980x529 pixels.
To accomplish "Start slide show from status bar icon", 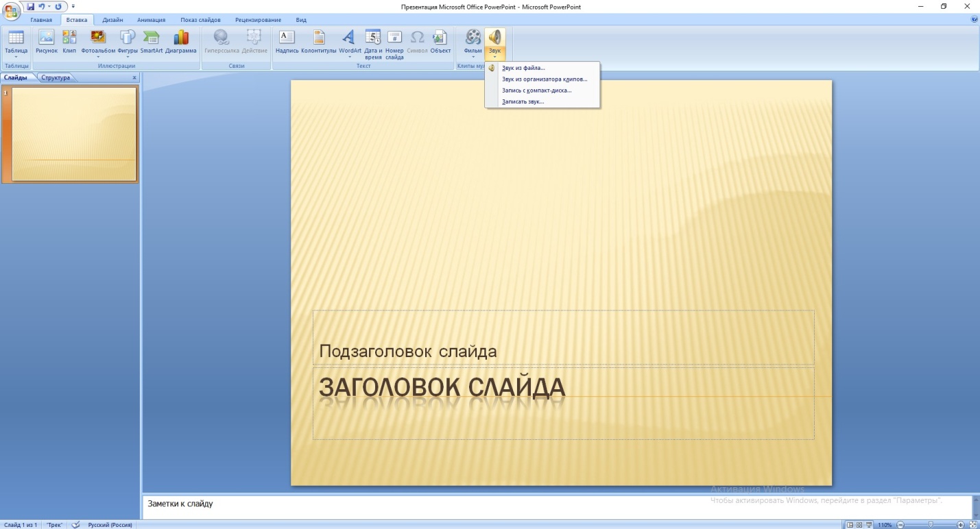I will pos(869,524).
